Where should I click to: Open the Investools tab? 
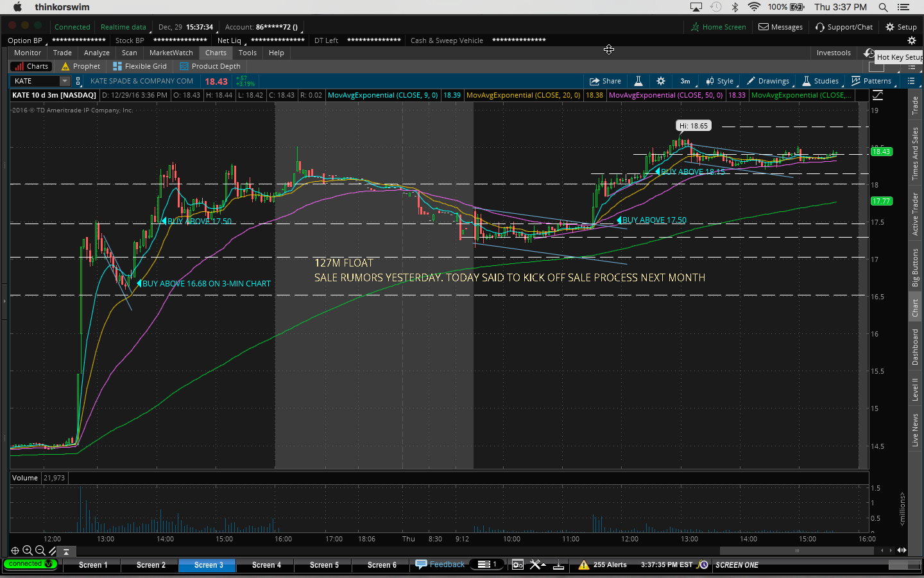pyautogui.click(x=834, y=53)
